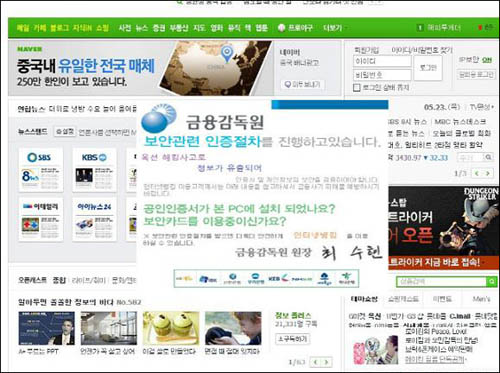Image resolution: width=500 pixels, height=373 pixels.
Task: Check the stay logged in checkbox
Action: (x=357, y=88)
